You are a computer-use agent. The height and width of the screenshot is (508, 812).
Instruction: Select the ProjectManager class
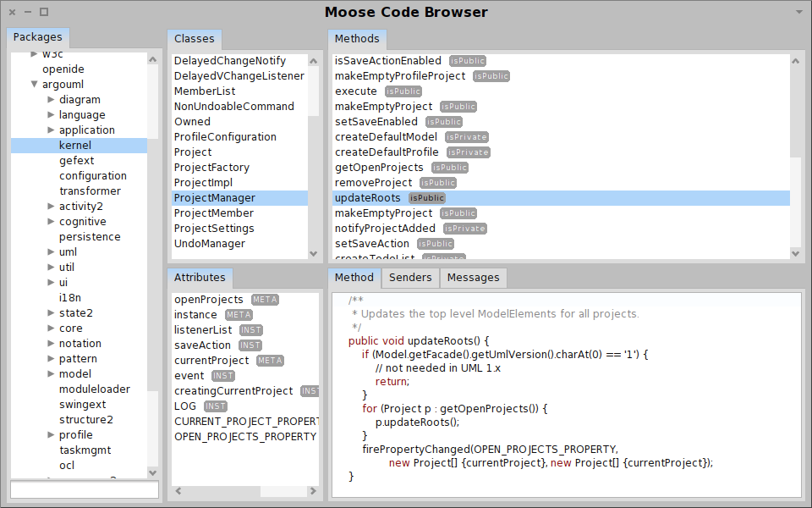239,198
